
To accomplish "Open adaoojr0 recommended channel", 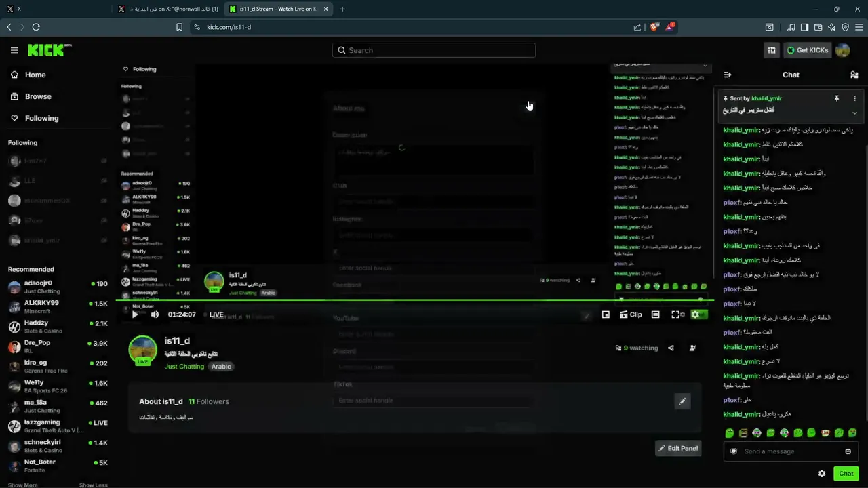I will pos(58,287).
